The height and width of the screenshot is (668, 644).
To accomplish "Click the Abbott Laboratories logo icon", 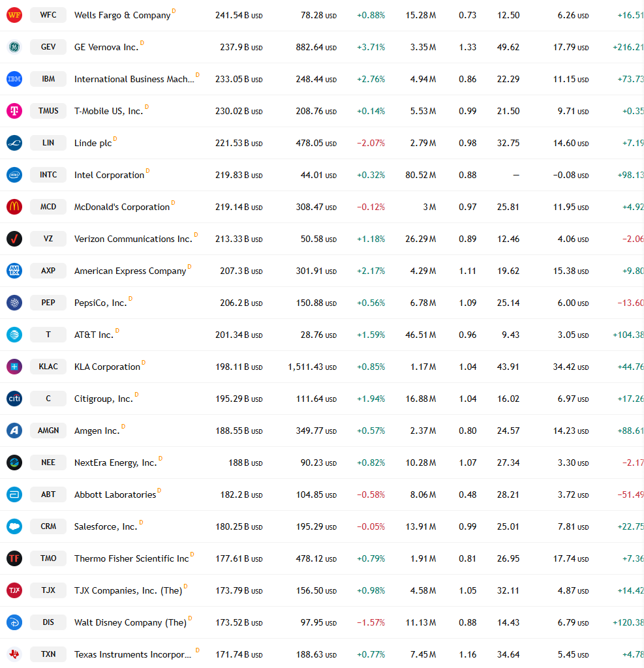I will [x=14, y=494].
